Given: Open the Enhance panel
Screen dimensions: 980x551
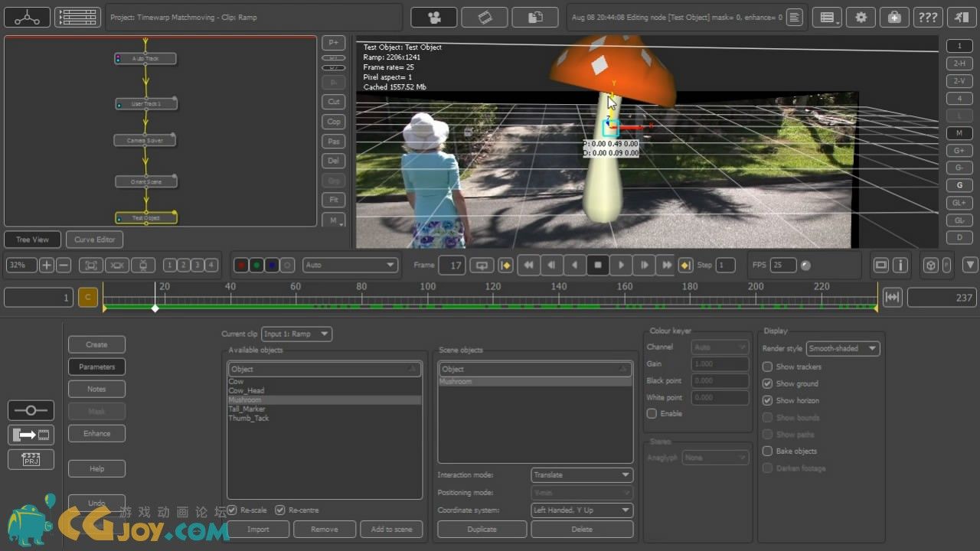Looking at the screenshot, I should 96,433.
